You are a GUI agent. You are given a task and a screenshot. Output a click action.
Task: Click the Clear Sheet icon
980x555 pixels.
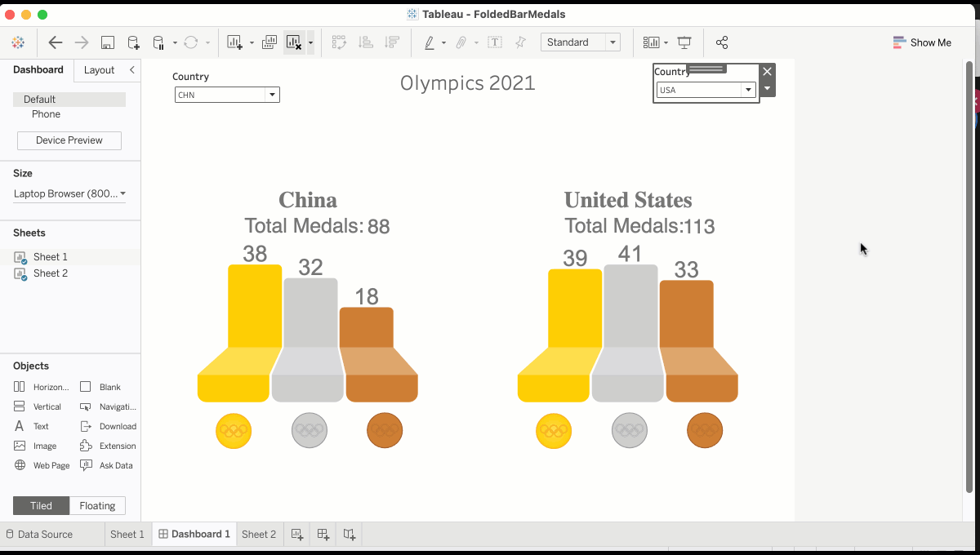click(294, 42)
